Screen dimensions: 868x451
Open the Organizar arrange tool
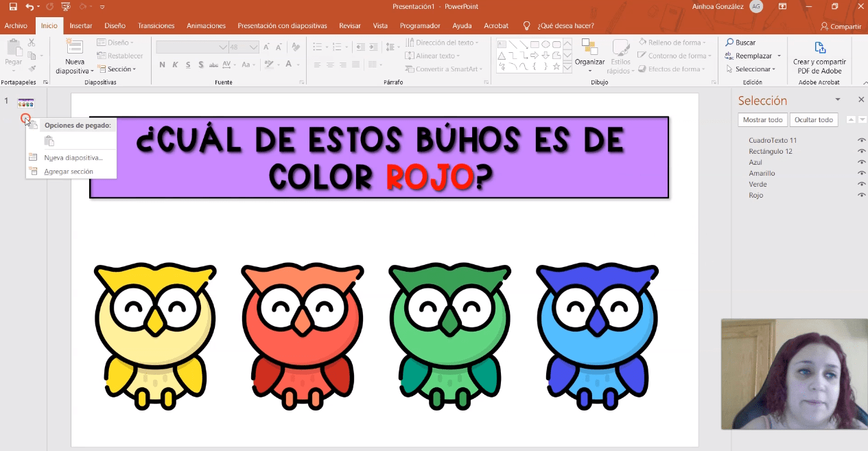589,51
